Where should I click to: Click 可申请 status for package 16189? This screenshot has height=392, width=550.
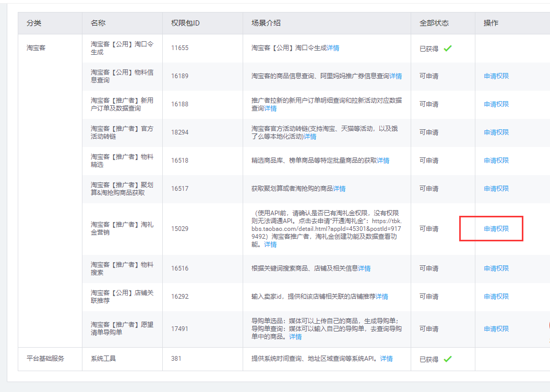(x=428, y=76)
